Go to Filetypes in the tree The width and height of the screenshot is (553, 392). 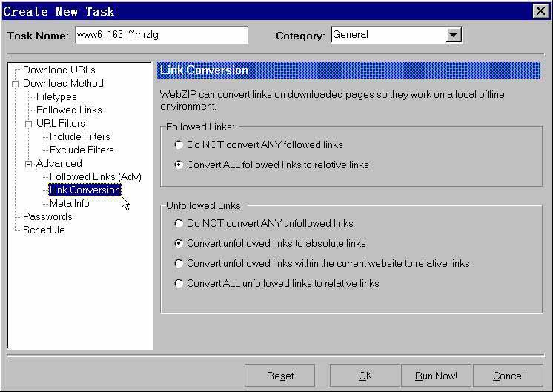pos(56,97)
